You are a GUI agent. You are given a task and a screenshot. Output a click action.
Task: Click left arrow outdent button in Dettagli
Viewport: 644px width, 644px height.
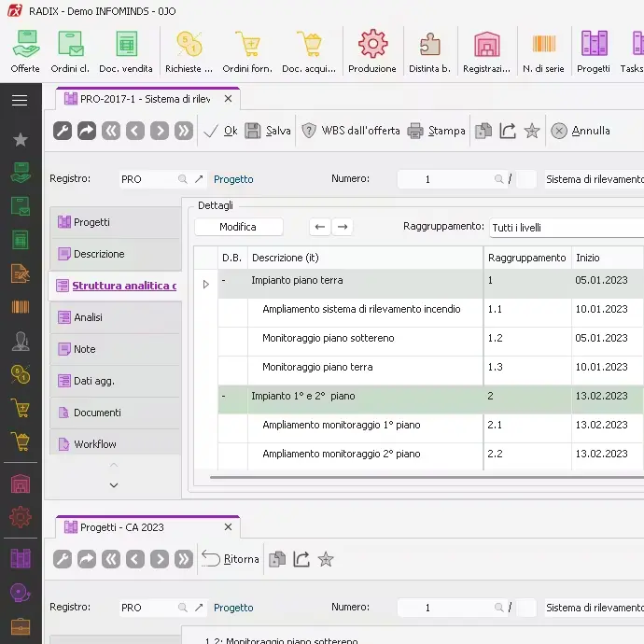pos(320,227)
